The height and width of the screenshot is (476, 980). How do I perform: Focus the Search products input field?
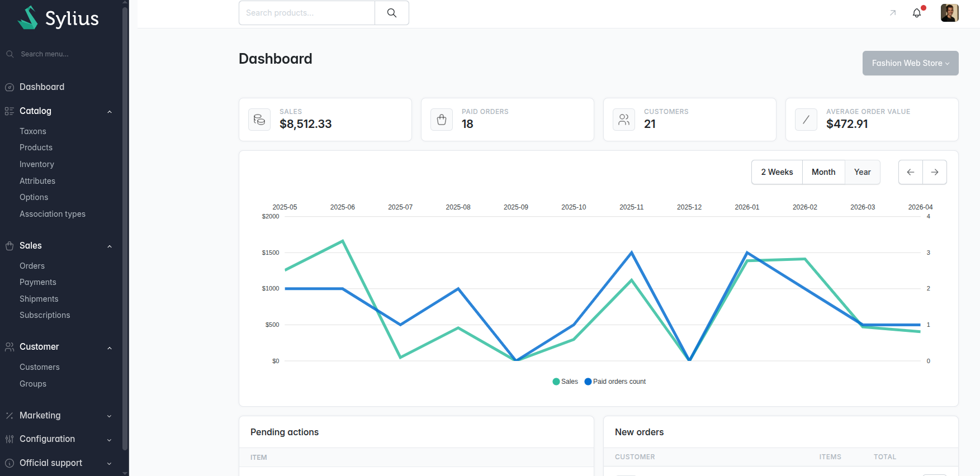pos(307,13)
